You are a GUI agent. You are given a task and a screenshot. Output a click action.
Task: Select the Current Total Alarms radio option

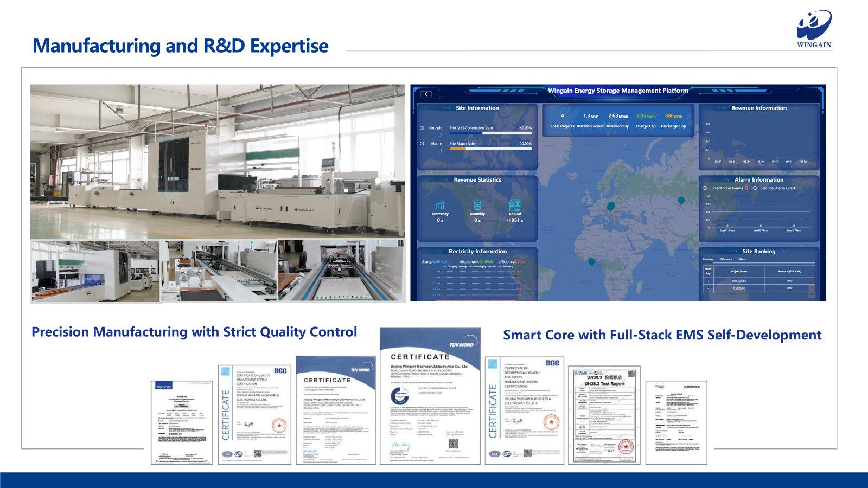click(705, 188)
